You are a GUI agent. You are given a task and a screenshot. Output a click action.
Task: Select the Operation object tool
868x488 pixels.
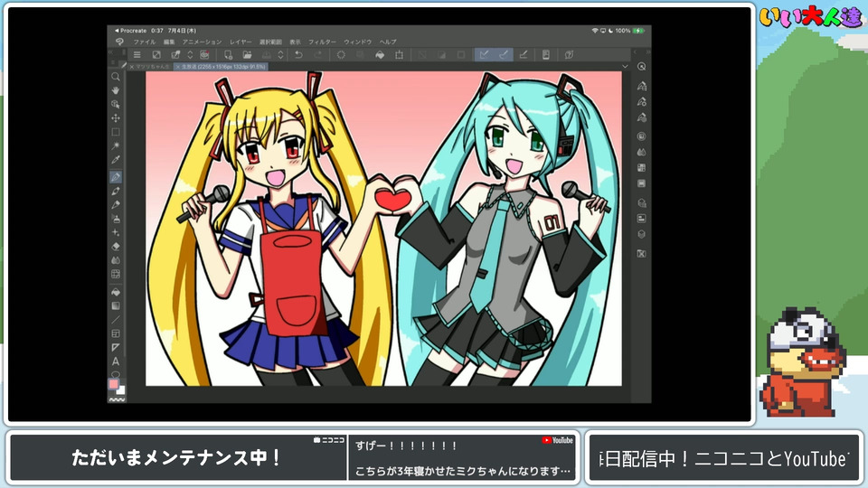[x=115, y=104]
